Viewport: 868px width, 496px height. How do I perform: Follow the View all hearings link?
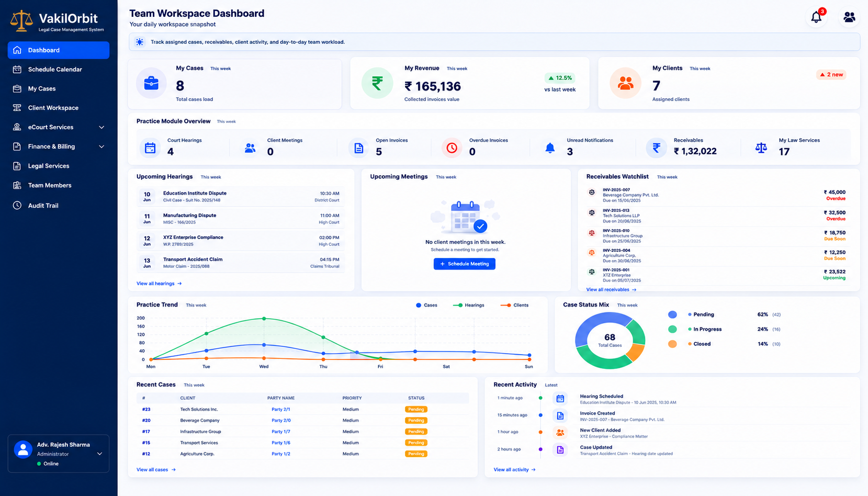point(159,284)
